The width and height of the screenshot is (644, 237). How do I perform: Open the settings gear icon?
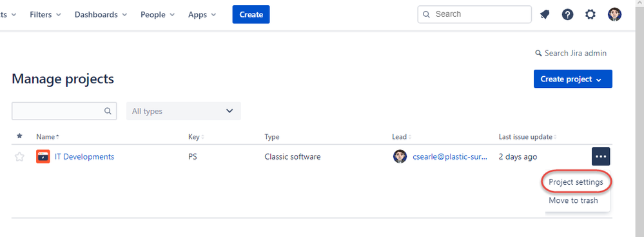pos(590,15)
